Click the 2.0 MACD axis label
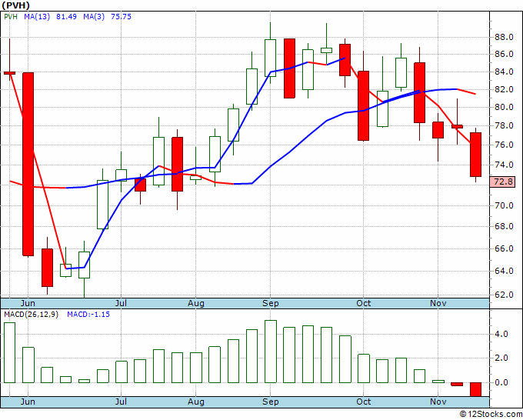The width and height of the screenshot is (523, 420). [x=501, y=358]
